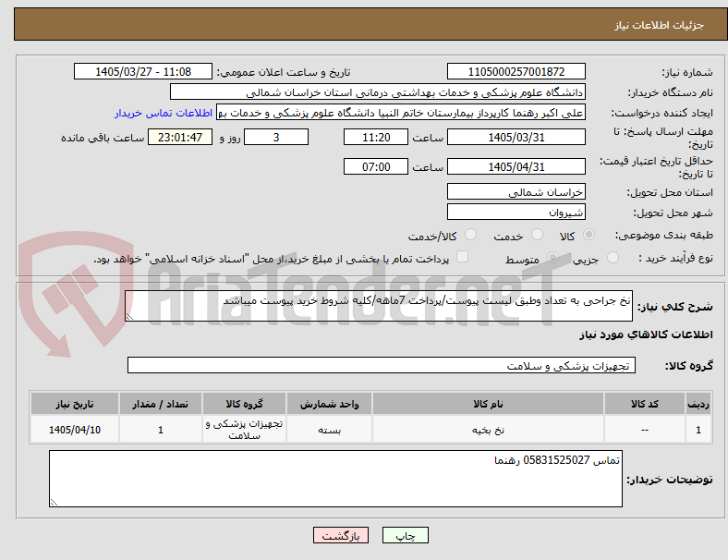Click the request creator field علی اکبر رهنما
728x560 pixels.
401,113
